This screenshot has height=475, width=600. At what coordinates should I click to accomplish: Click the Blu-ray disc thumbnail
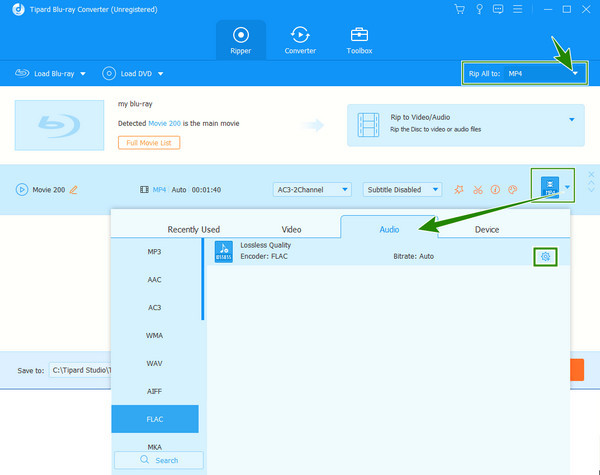click(59, 125)
